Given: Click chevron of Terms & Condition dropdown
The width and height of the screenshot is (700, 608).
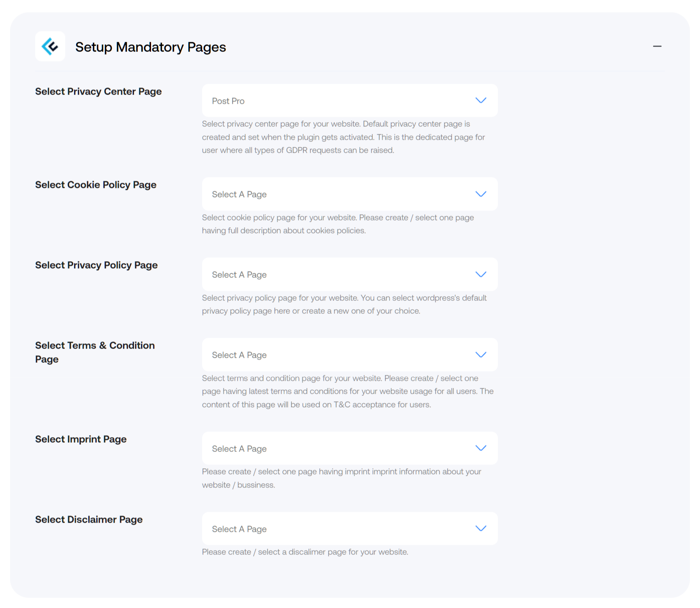Looking at the screenshot, I should (481, 355).
